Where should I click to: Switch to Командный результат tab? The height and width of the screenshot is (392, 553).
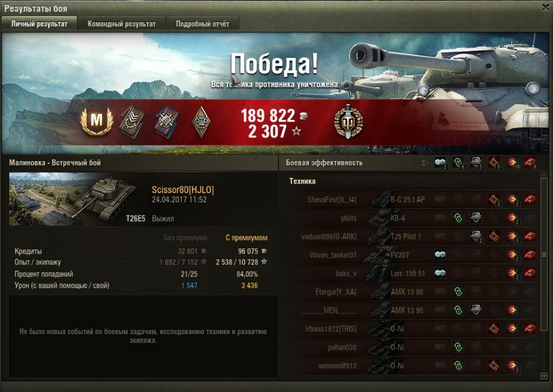pyautogui.click(x=122, y=24)
